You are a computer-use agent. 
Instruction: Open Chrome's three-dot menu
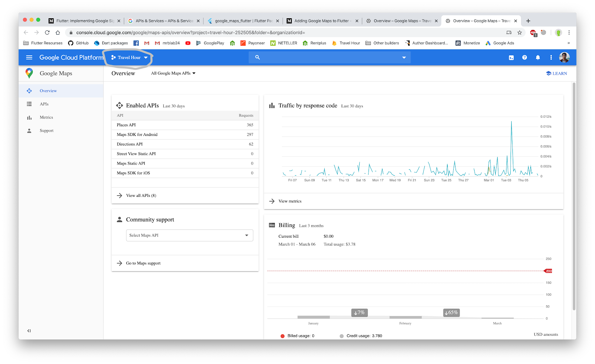click(569, 33)
